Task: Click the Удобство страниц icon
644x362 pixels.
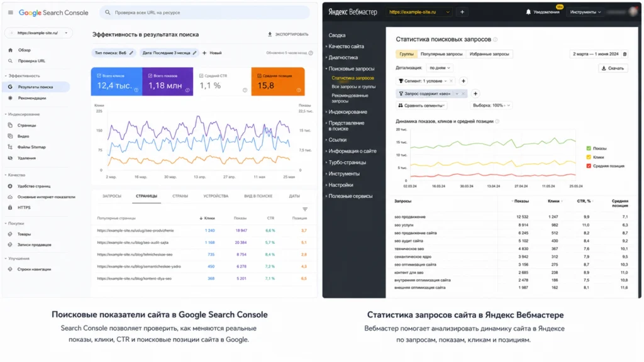Action: click(x=10, y=186)
